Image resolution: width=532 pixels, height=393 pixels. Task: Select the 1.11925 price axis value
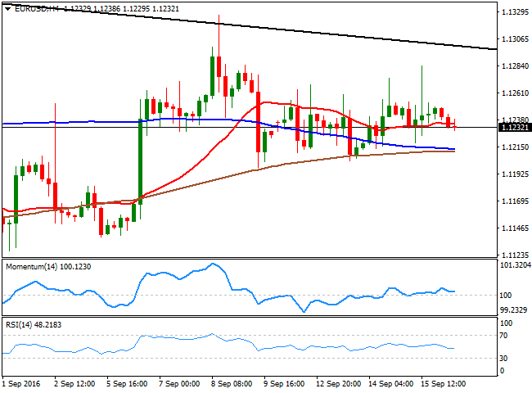[x=515, y=174]
